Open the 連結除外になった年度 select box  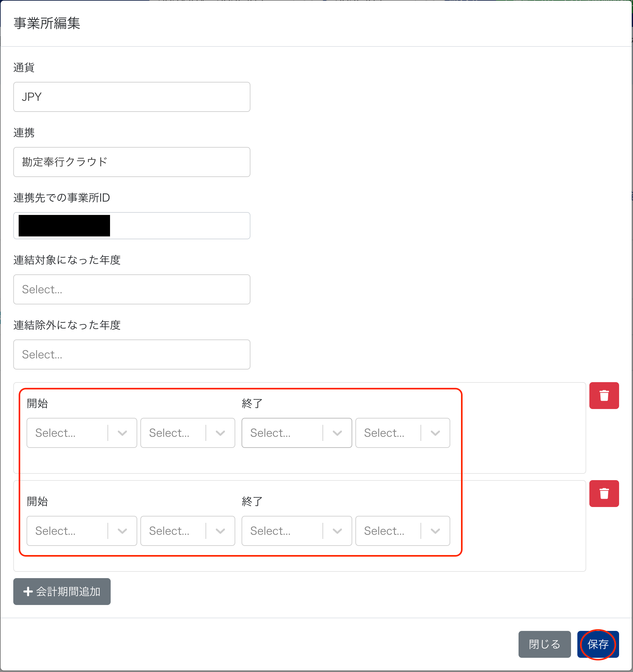click(132, 355)
